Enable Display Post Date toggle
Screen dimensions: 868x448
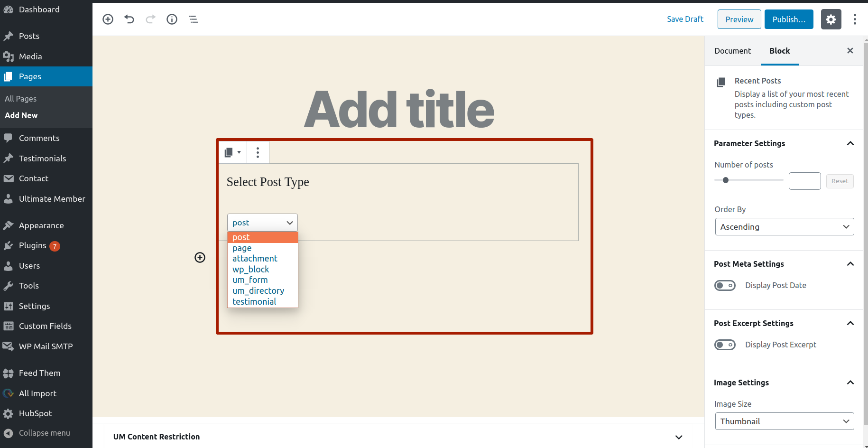coord(725,285)
